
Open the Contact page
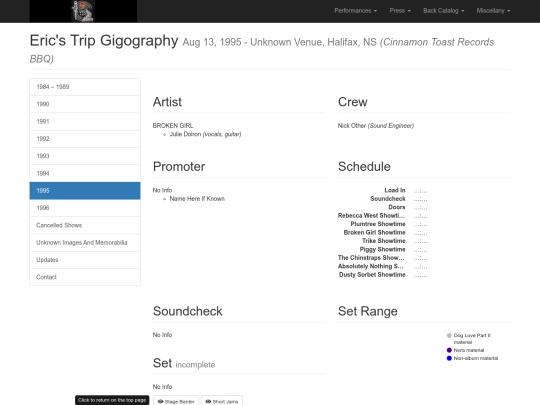85,277
